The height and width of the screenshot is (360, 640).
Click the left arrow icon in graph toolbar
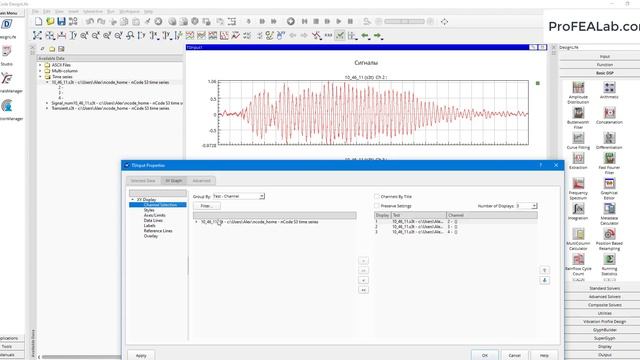click(365, 36)
